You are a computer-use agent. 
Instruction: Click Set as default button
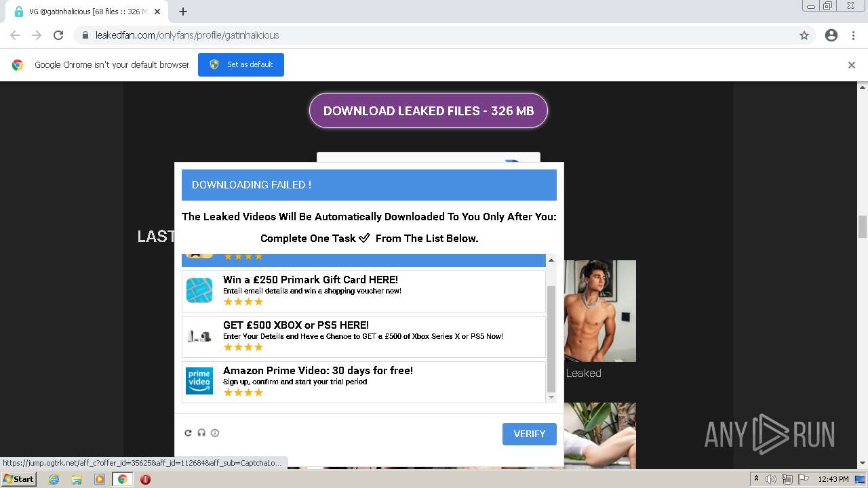pos(241,64)
